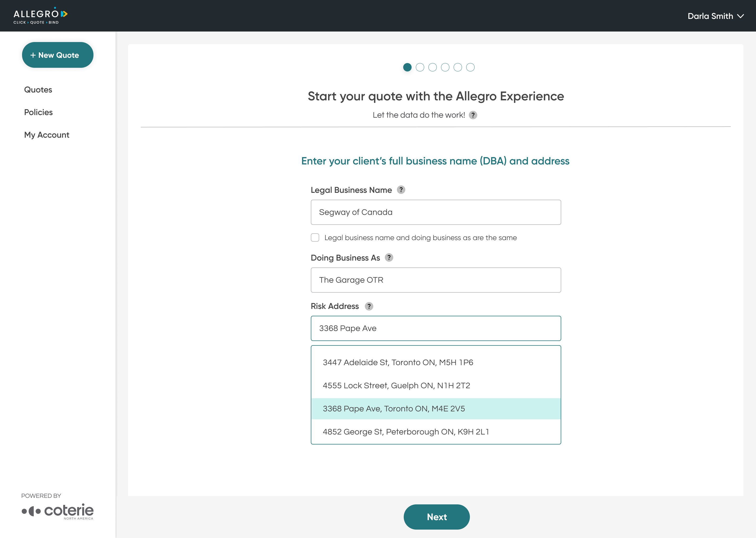This screenshot has height=538, width=756.
Task: Open My Account page
Action: [47, 135]
